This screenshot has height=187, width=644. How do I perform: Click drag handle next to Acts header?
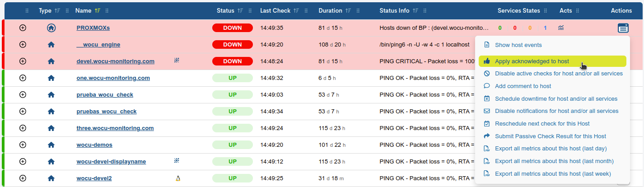578,11
